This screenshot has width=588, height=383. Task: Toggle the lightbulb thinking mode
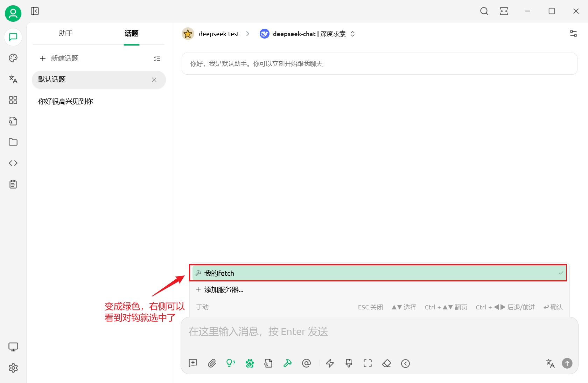231,363
